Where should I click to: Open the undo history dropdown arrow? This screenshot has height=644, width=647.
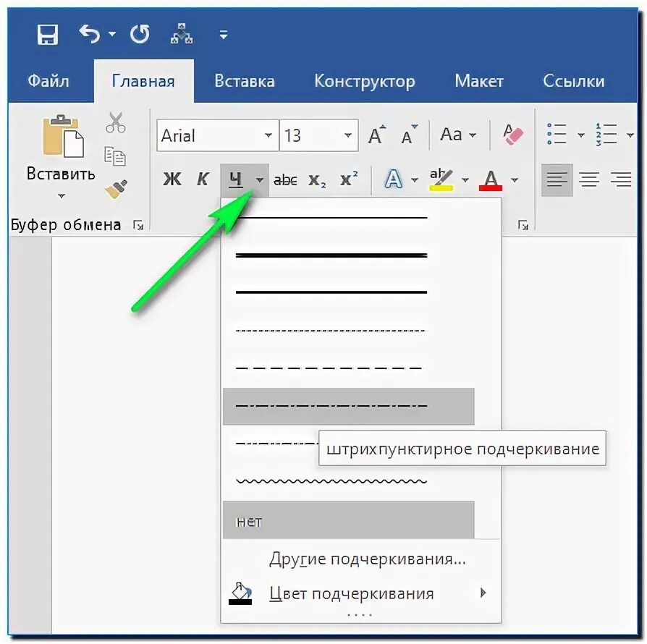pyautogui.click(x=112, y=34)
